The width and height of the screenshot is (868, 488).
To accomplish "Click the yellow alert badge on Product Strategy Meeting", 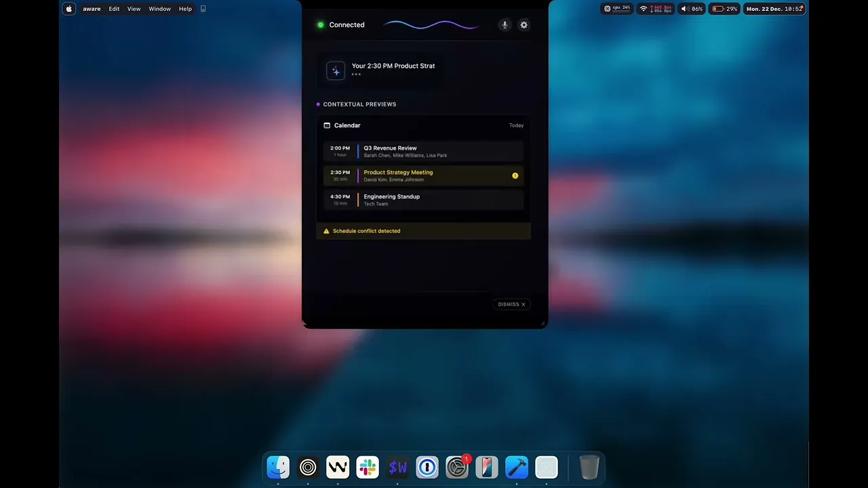I will (515, 176).
